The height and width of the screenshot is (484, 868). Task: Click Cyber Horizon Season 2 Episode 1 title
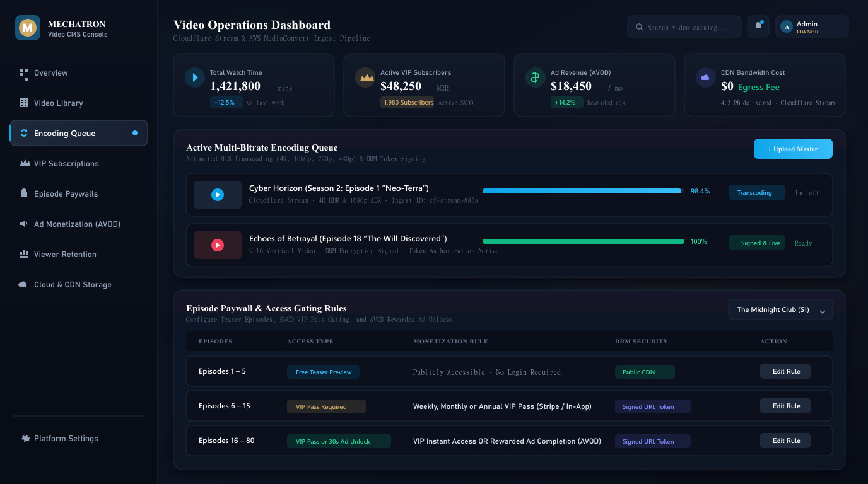point(339,188)
